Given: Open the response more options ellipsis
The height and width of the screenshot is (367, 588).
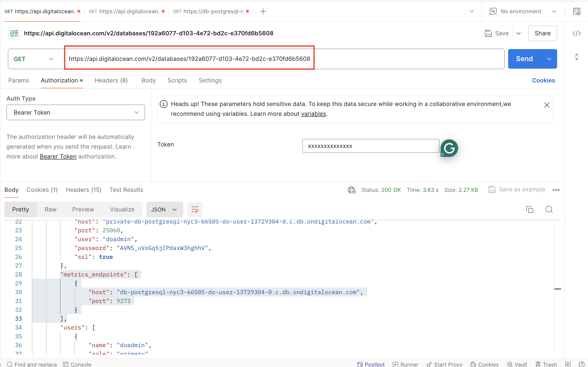Looking at the screenshot, I should coord(556,190).
